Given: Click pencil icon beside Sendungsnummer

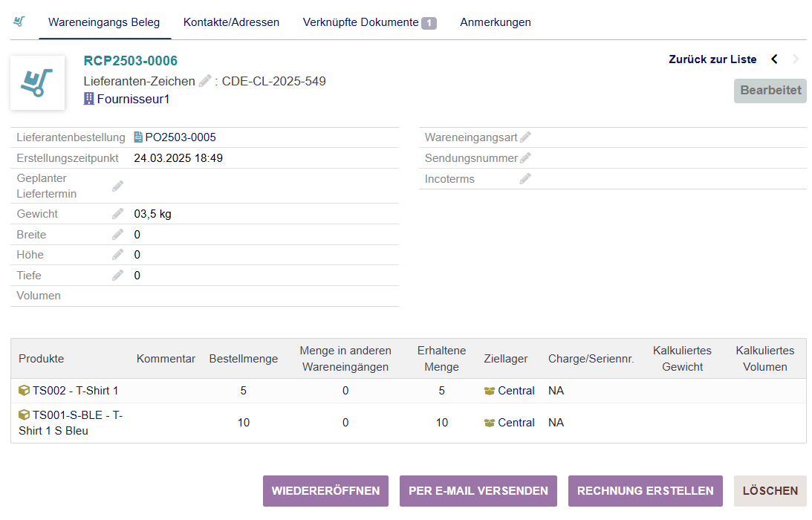Looking at the screenshot, I should click(x=525, y=158).
